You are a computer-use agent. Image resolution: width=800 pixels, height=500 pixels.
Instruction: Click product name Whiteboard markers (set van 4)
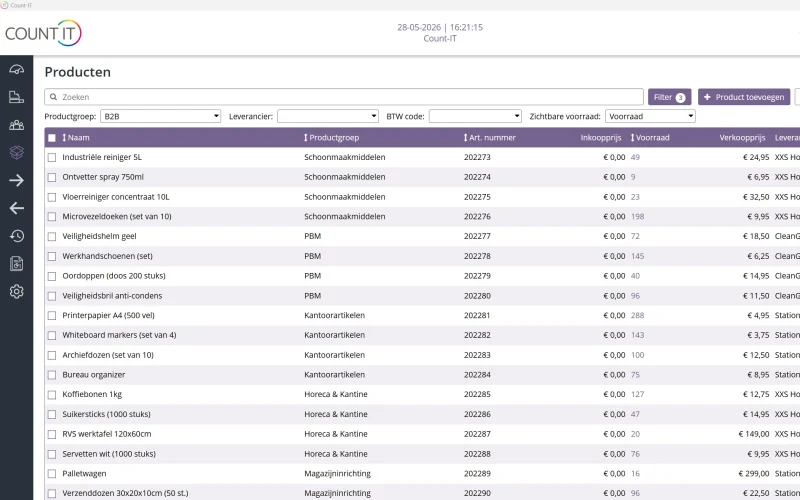coord(119,335)
